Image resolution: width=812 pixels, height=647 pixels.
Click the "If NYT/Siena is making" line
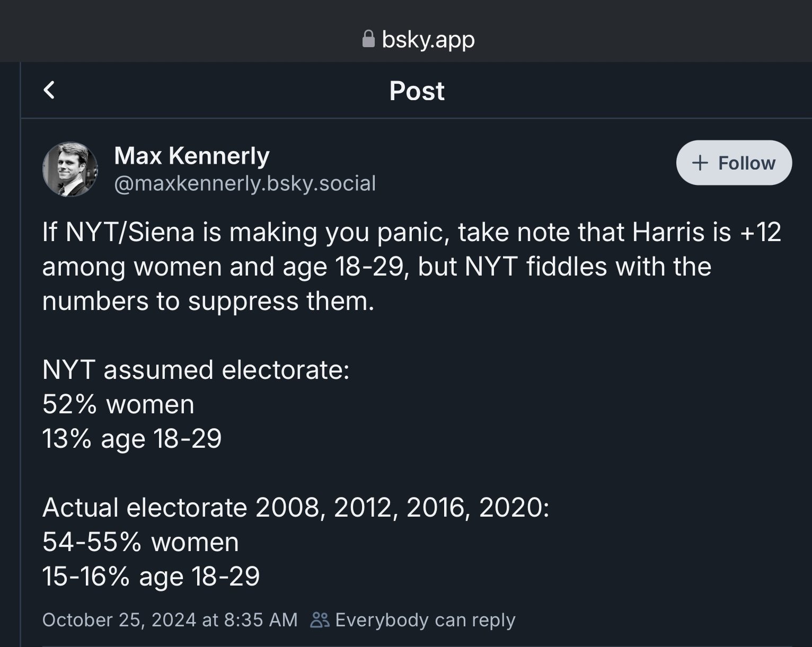[411, 232]
